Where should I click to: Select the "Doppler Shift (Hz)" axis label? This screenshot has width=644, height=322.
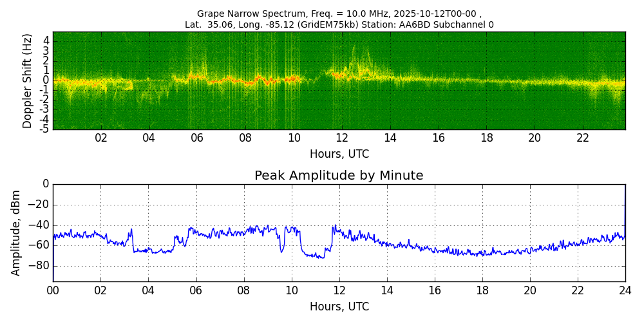click(27, 80)
